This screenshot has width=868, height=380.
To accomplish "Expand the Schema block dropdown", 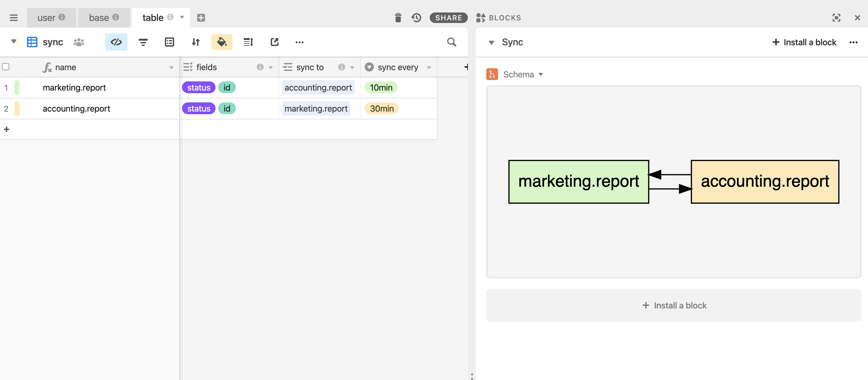I will pyautogui.click(x=541, y=74).
